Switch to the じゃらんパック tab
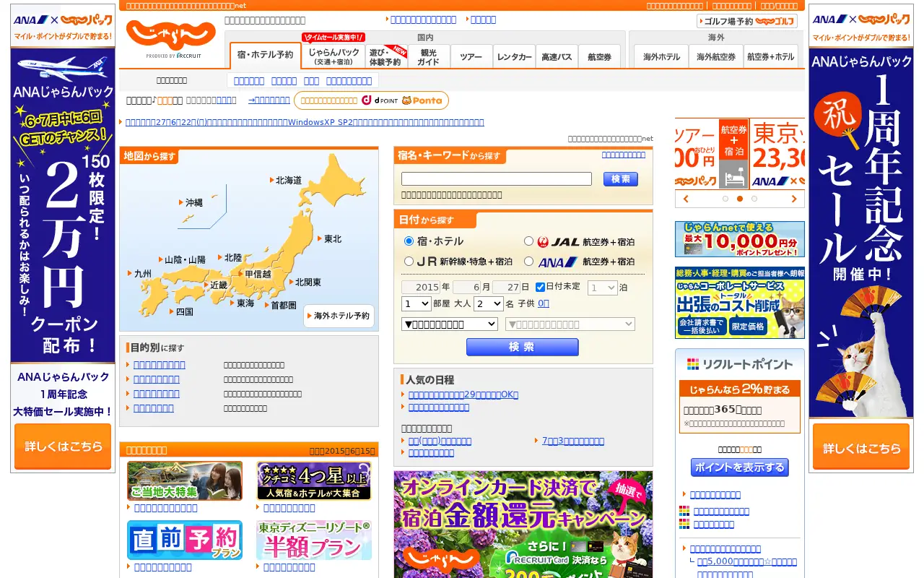The height and width of the screenshot is (578, 924). [334, 56]
